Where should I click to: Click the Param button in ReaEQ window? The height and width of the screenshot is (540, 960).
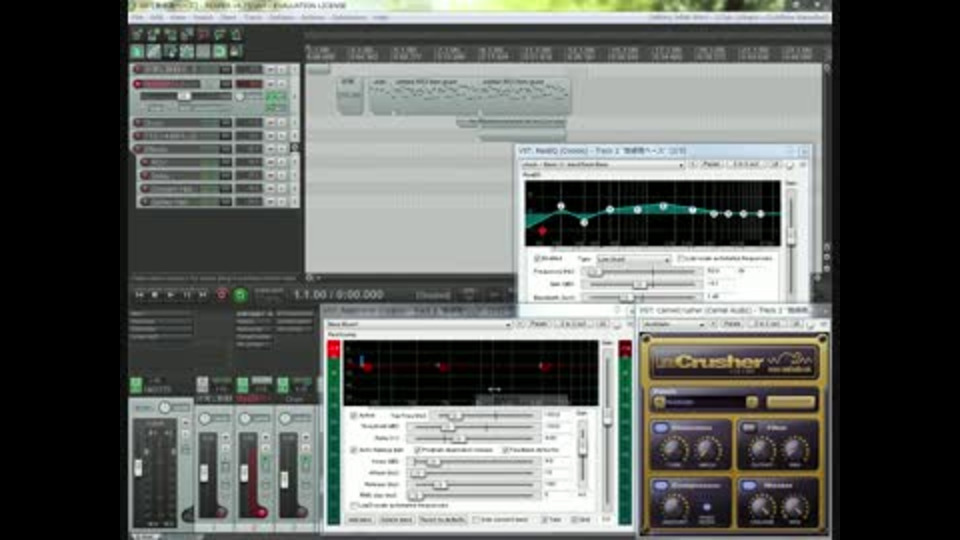coord(711,165)
